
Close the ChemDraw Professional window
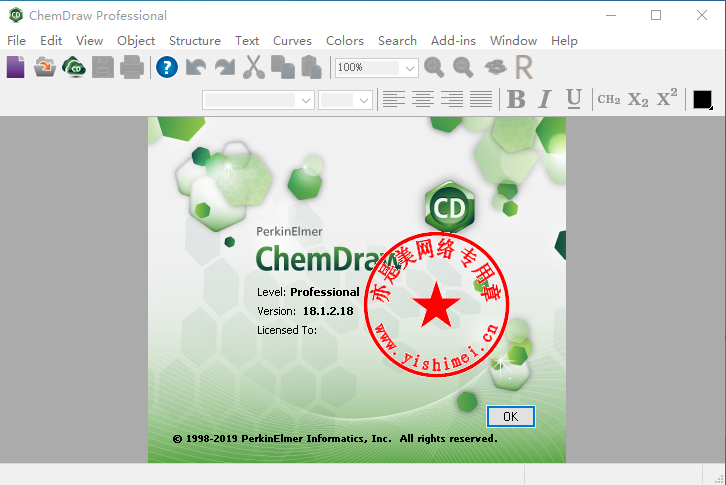click(702, 15)
